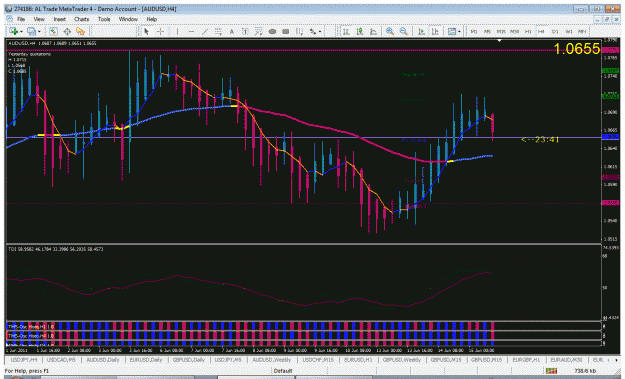Toggle the MN timeframe button
The image size is (625, 379).
[x=582, y=31]
